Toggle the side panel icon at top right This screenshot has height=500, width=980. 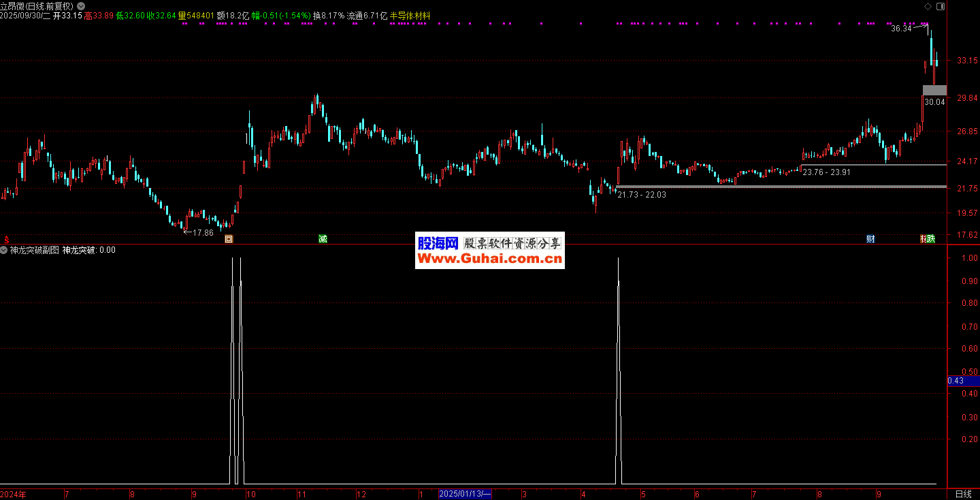click(x=940, y=5)
